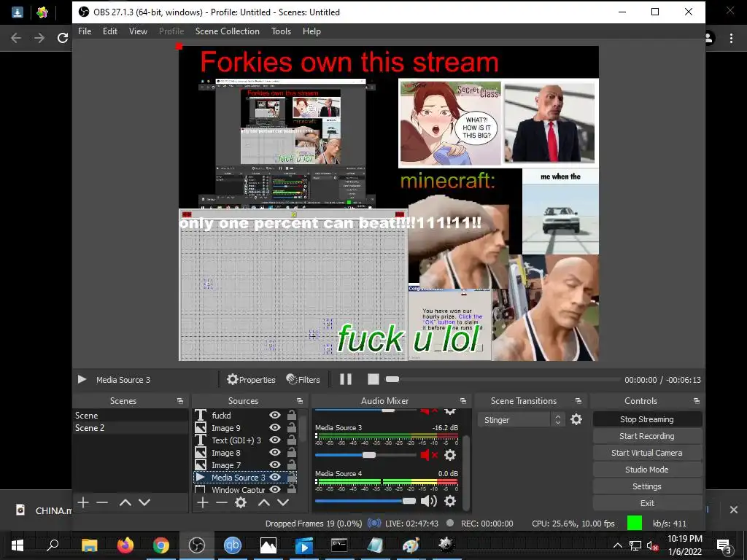
Task: Open Windows Start menu
Action: (18, 545)
